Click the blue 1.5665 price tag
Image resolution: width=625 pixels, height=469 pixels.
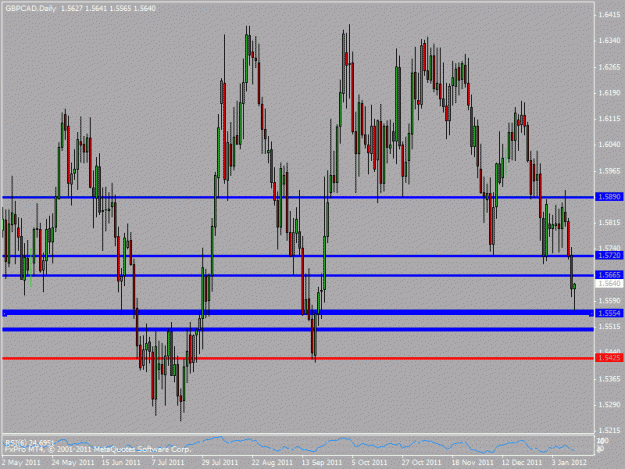[x=609, y=275]
